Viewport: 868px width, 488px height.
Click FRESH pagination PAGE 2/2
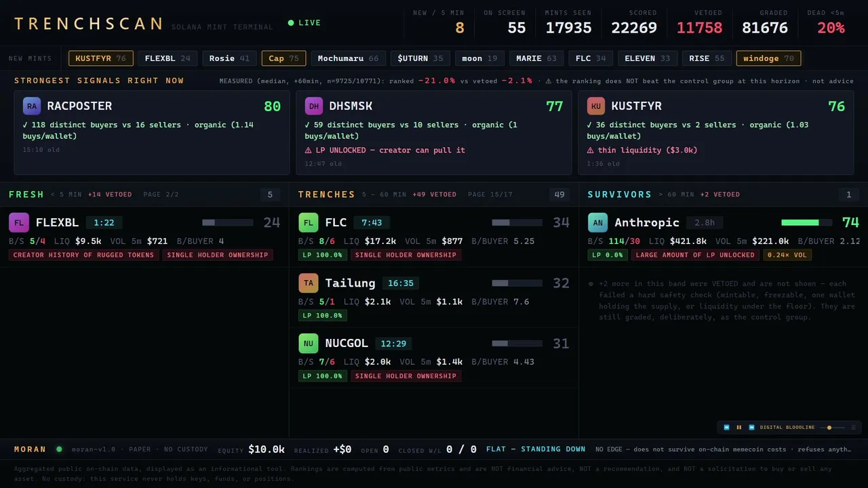click(161, 195)
